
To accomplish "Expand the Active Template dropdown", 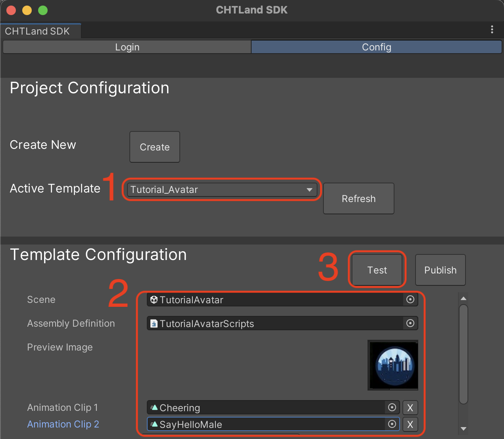I will tap(221, 190).
